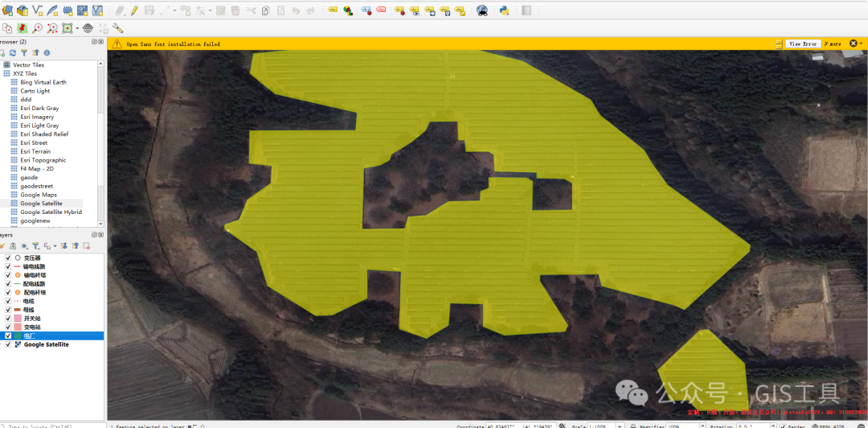Open dropdown arrow beside message bar close button
This screenshot has height=428, width=868.
[862, 43]
